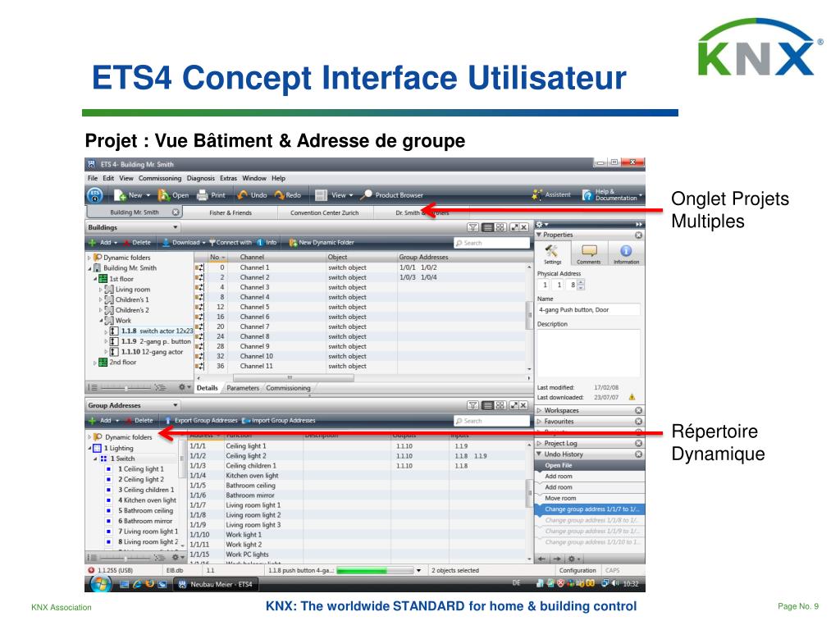This screenshot has height=630, width=840.
Task: Open the Commissioning menu
Action: 160,178
